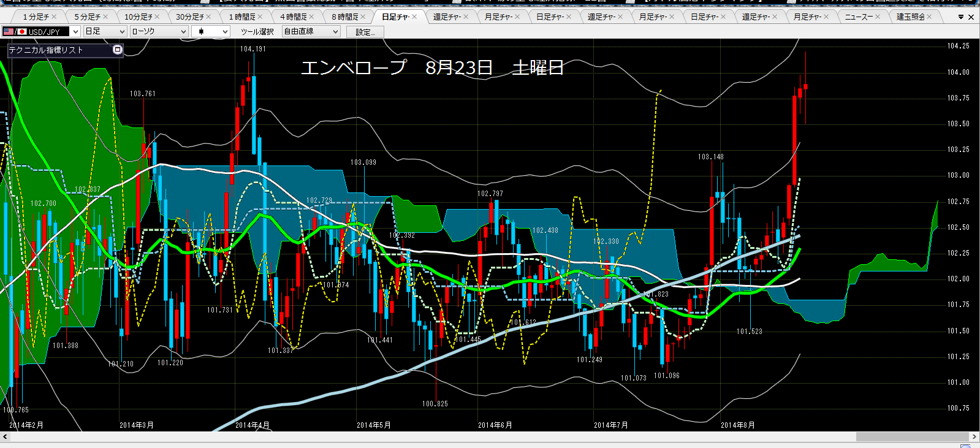Click the horizontal scrollbar thumb
Image resolution: width=980 pixels, height=448 pixels.
coord(912,437)
